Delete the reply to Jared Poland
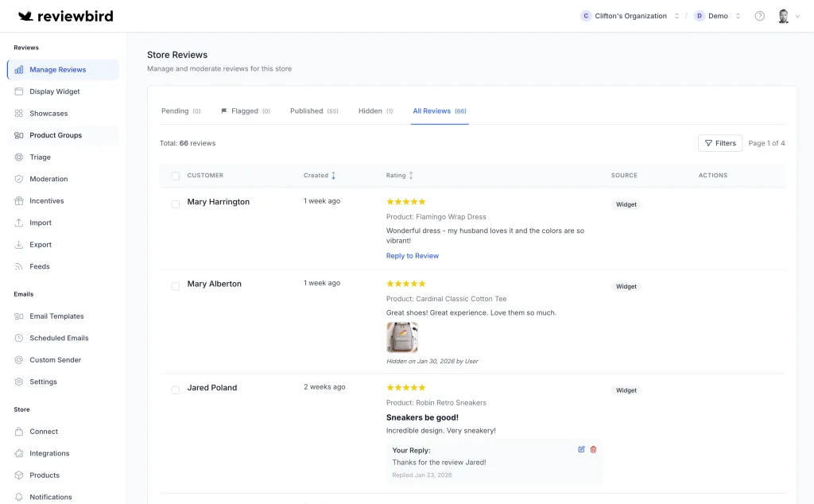This screenshot has width=814, height=504. [593, 449]
